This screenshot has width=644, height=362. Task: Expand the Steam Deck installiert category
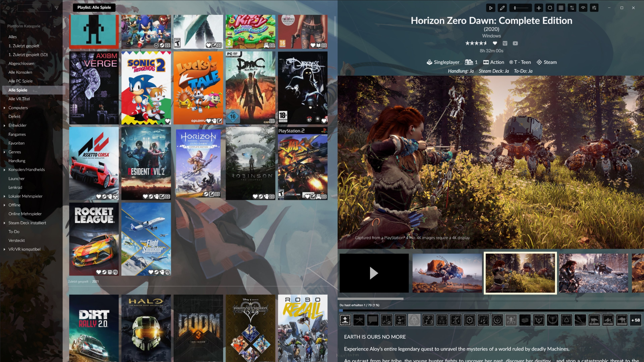5,223
